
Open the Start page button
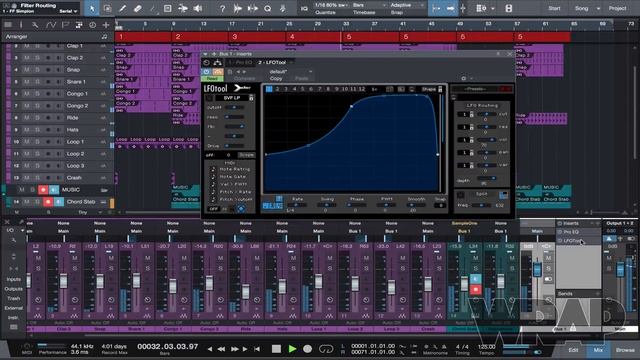[554, 8]
